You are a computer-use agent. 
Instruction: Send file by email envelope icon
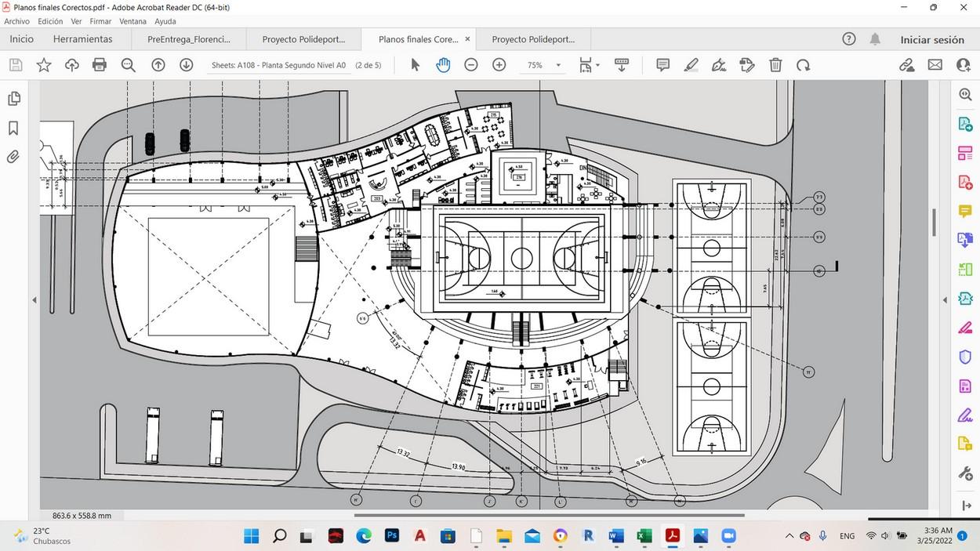935,65
